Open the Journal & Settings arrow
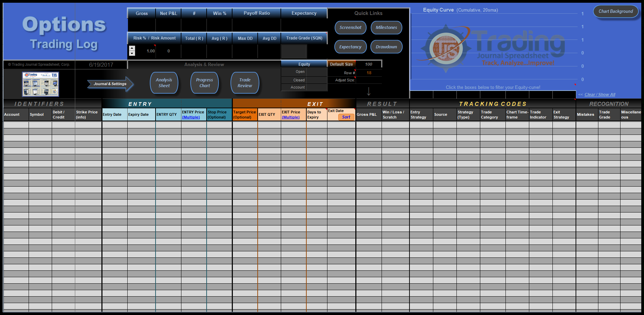Screen dimensions: 644x315 tap(110, 84)
